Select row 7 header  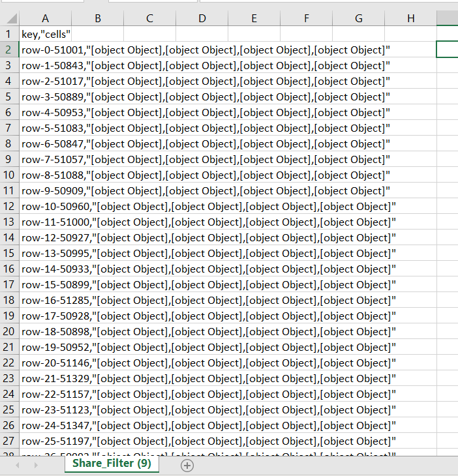coord(9,128)
